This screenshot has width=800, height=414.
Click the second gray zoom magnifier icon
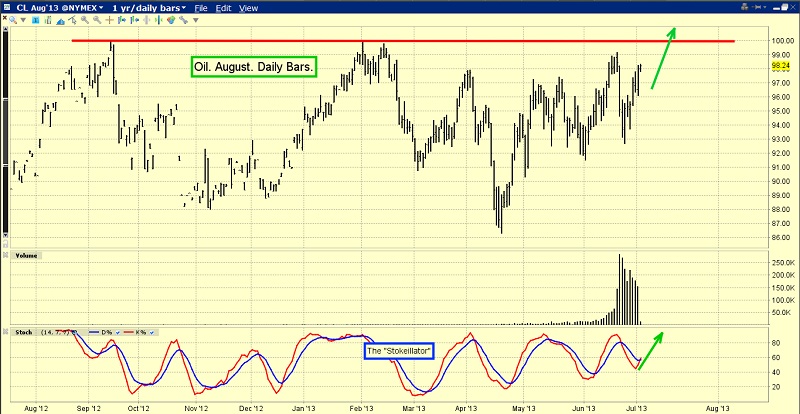click(x=97, y=20)
